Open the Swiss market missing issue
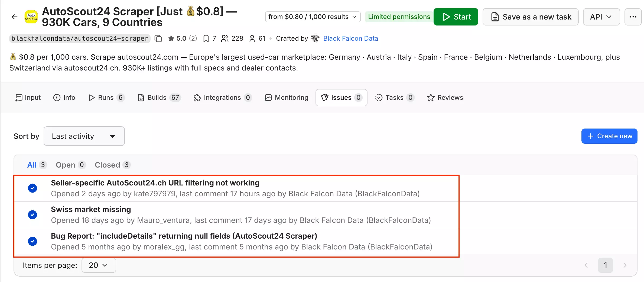Image resolution: width=644 pixels, height=282 pixels. coord(91,210)
